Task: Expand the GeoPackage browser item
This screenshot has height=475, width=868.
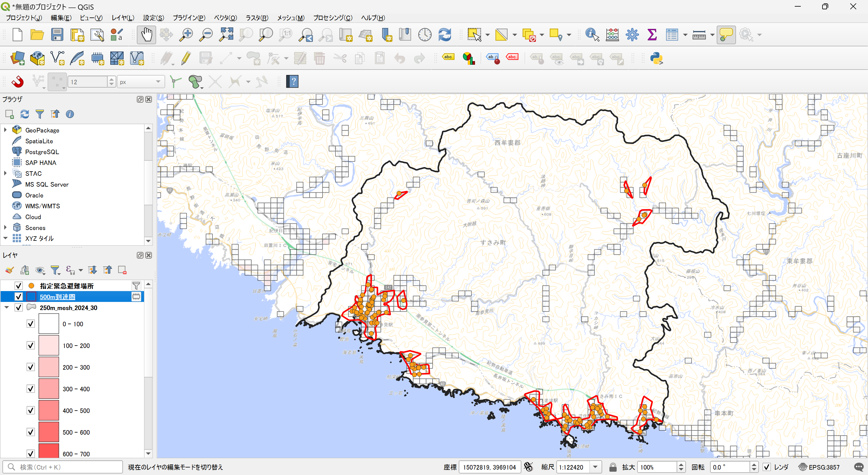Action: [x=5, y=130]
